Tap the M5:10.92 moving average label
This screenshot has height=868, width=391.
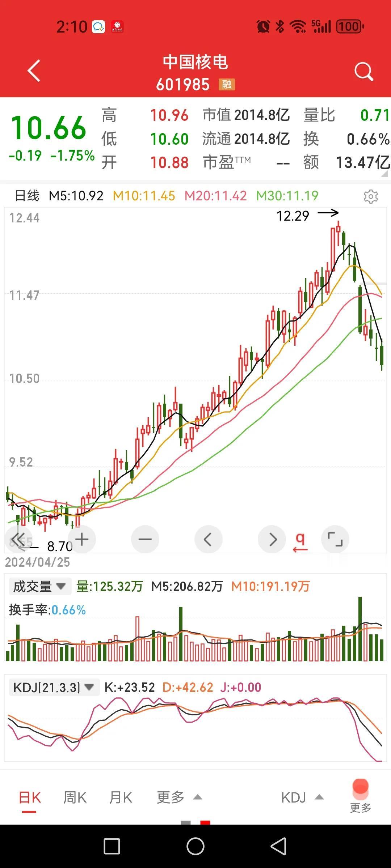click(x=76, y=196)
